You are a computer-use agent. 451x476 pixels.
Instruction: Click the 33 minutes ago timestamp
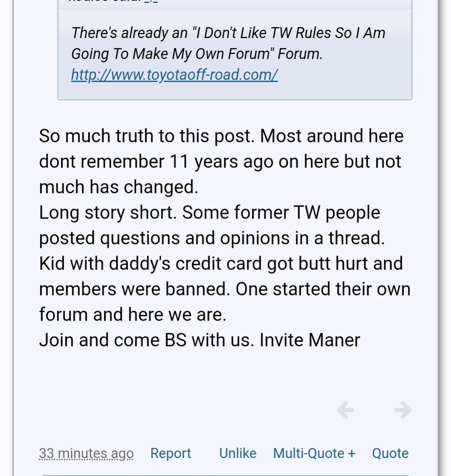(x=86, y=453)
